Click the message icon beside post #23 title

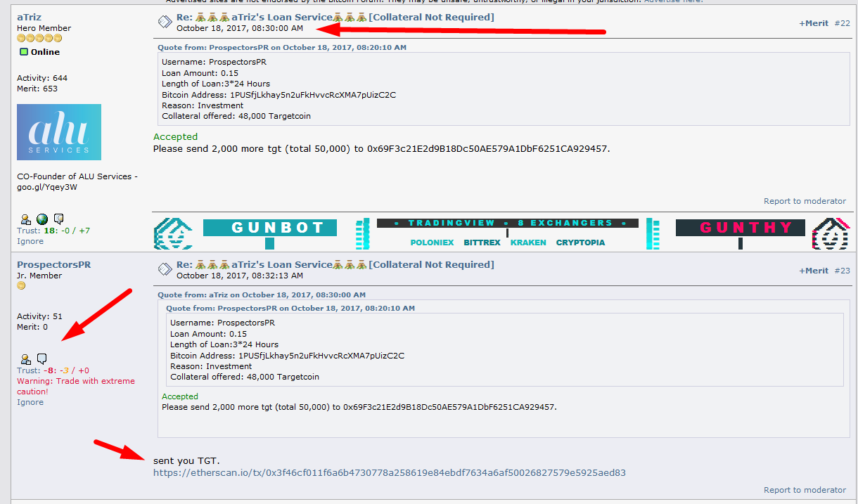pos(165,269)
